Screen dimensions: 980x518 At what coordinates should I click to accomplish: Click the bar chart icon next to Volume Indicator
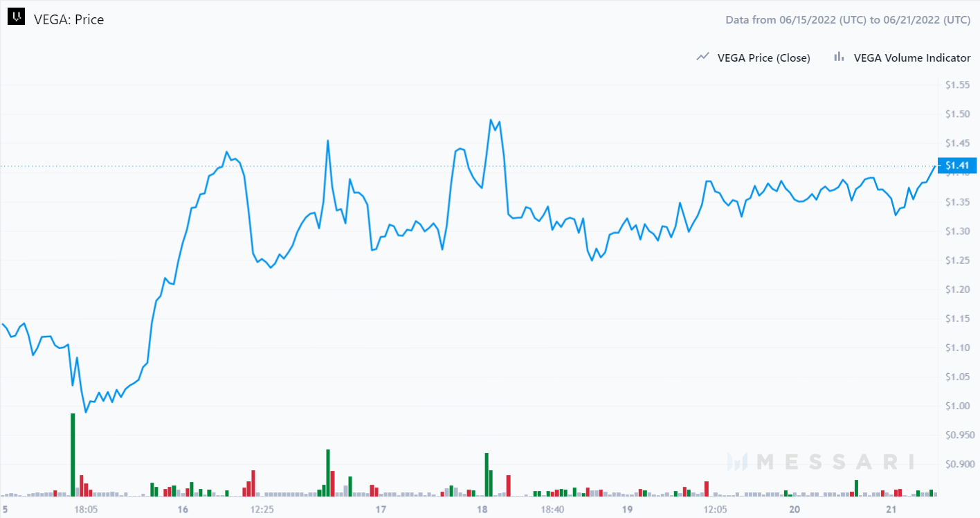(839, 57)
